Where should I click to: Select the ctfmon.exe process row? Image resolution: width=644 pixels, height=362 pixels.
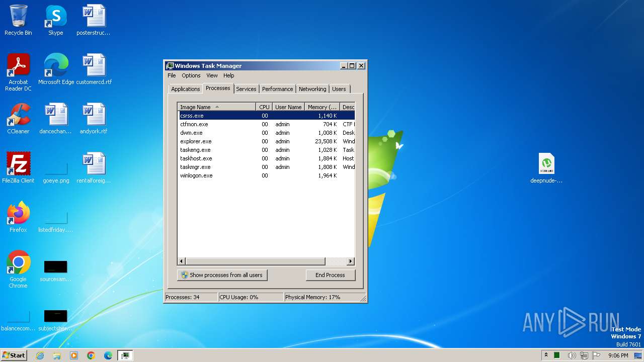click(266, 124)
